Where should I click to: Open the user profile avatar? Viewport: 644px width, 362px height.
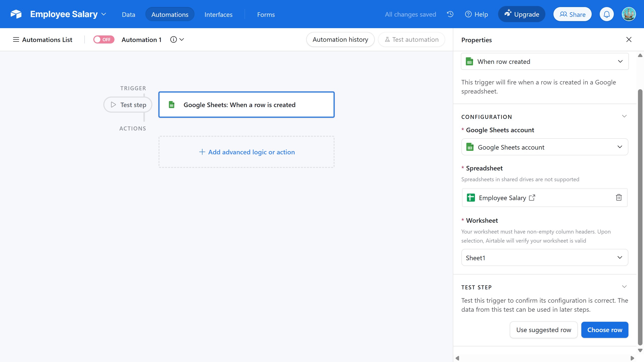coord(629,14)
